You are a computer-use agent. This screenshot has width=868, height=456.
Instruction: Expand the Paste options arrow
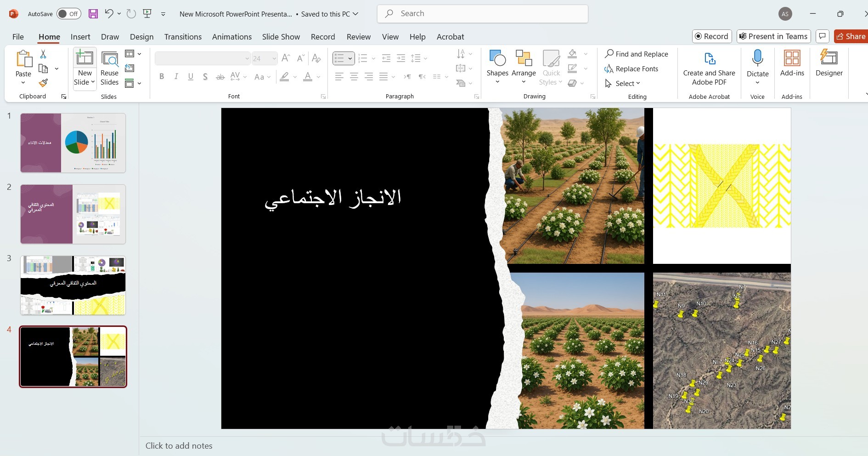click(x=23, y=83)
